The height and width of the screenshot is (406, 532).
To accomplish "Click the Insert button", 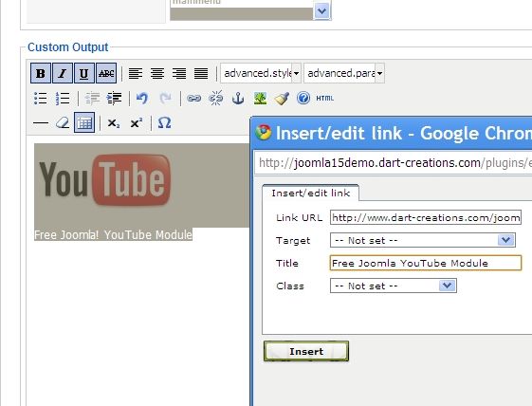I will click(x=306, y=351).
